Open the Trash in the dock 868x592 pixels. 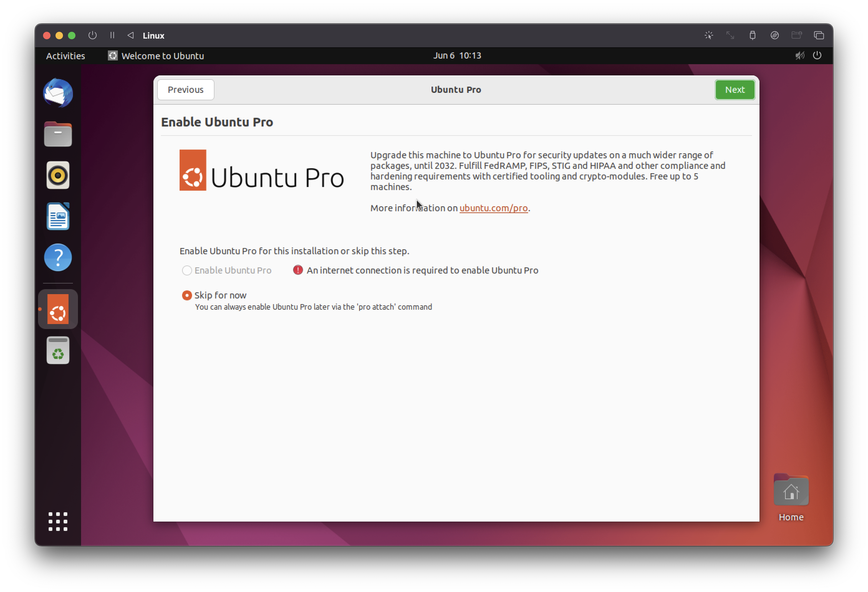58,351
